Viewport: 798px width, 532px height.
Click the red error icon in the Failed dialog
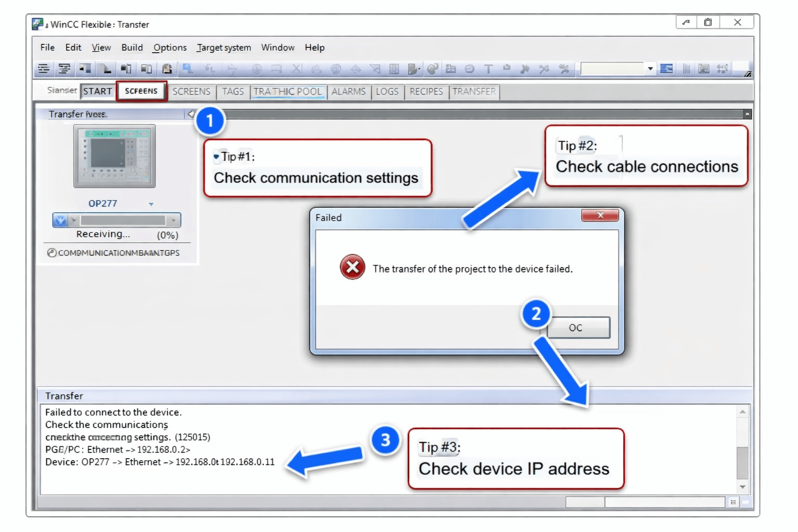click(352, 267)
